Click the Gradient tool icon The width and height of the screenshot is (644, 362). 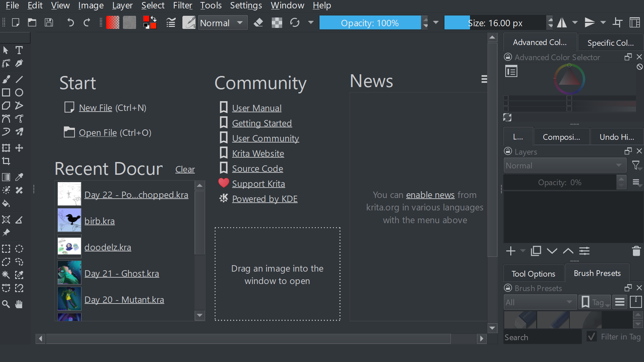[6, 177]
